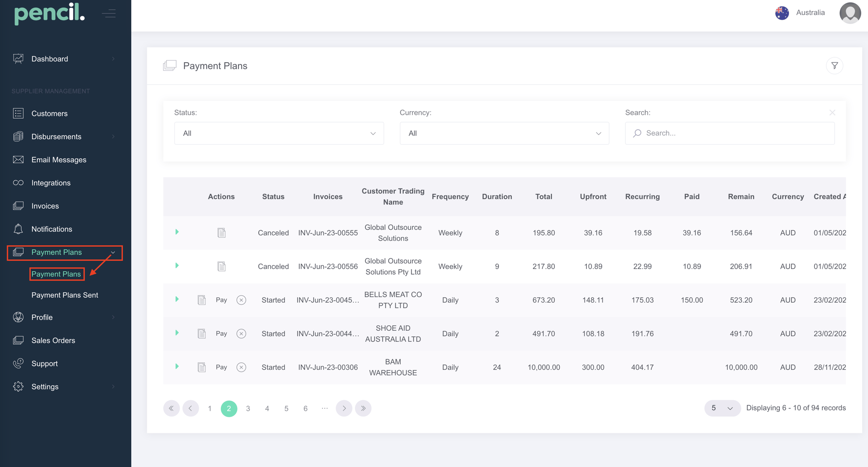Change the records per page dropdown
Screen dimensions: 868x467
pyautogui.click(x=722, y=408)
